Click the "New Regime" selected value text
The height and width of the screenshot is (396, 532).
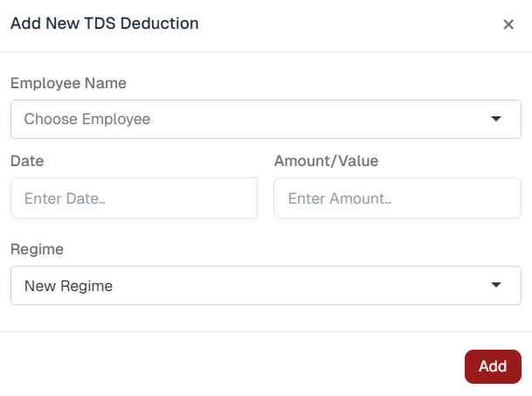(68, 285)
